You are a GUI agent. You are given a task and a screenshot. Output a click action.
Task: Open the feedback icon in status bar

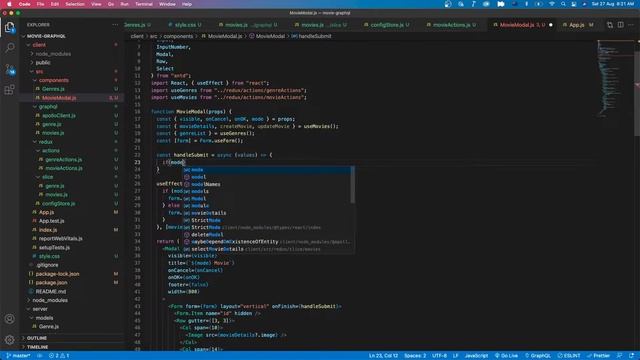pyautogui.click(x=619, y=356)
